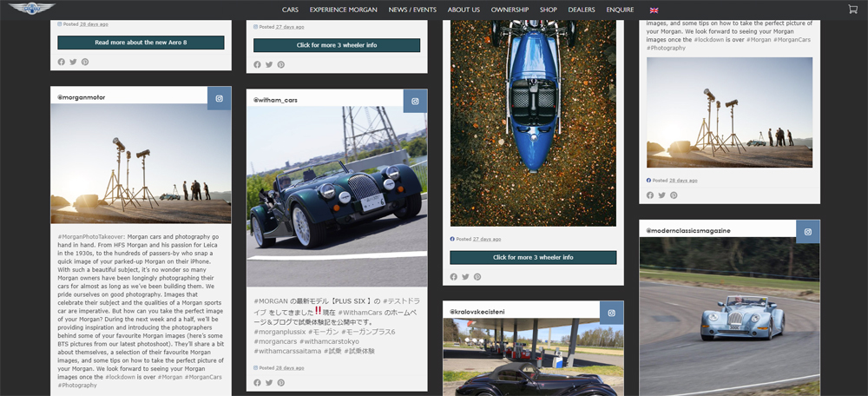Open the photoshoot image in the Facebook post

tap(730, 112)
